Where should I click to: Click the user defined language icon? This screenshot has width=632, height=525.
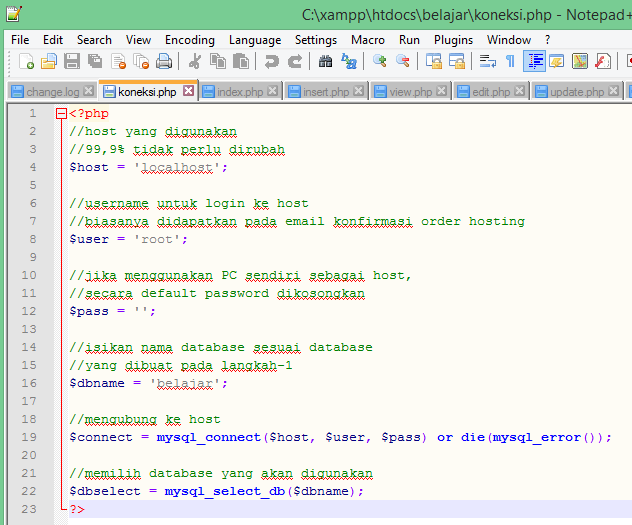(x=557, y=62)
